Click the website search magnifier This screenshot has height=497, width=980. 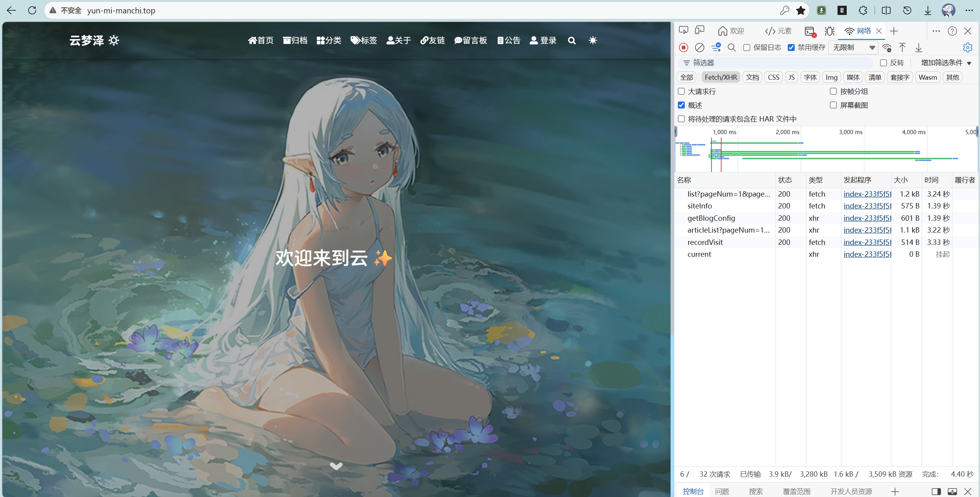tap(572, 41)
